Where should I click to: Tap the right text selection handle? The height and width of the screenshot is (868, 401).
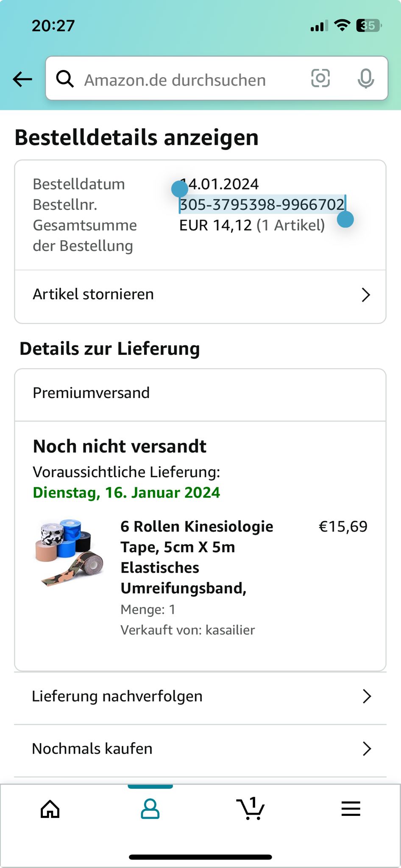tap(345, 220)
